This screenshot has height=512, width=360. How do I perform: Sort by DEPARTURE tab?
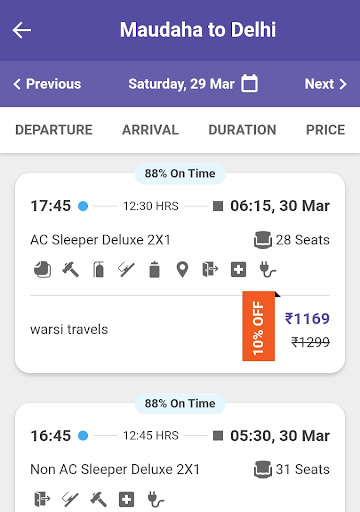54,130
